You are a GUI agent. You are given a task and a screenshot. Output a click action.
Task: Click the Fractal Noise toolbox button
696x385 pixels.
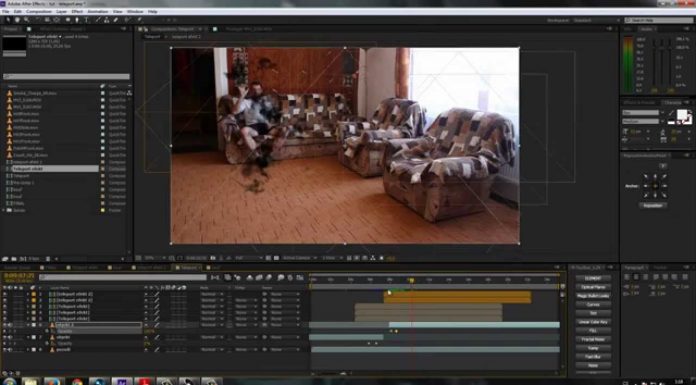coord(593,339)
